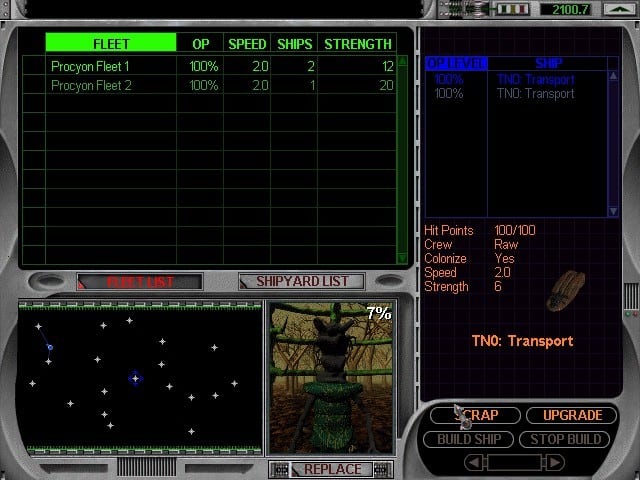Screen dimensions: 640x480
Task: Click the Stop Build button
Action: pos(565,439)
